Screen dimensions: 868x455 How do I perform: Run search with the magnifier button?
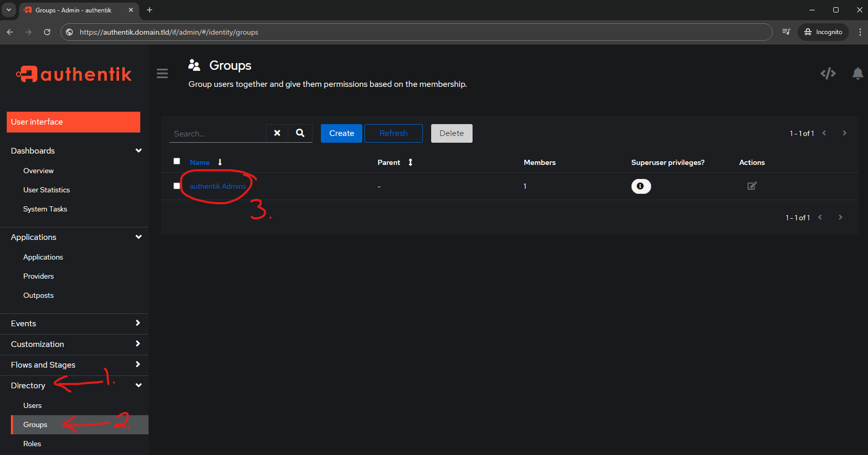[300, 133]
